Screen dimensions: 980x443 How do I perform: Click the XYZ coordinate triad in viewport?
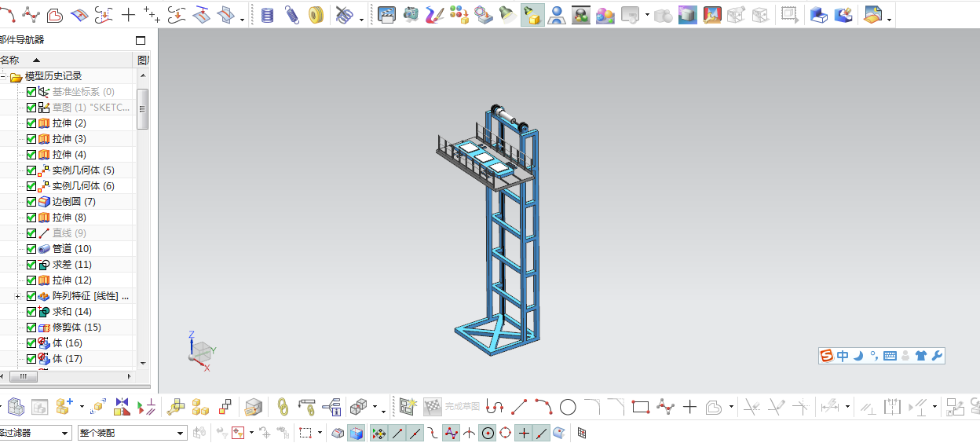(202, 350)
